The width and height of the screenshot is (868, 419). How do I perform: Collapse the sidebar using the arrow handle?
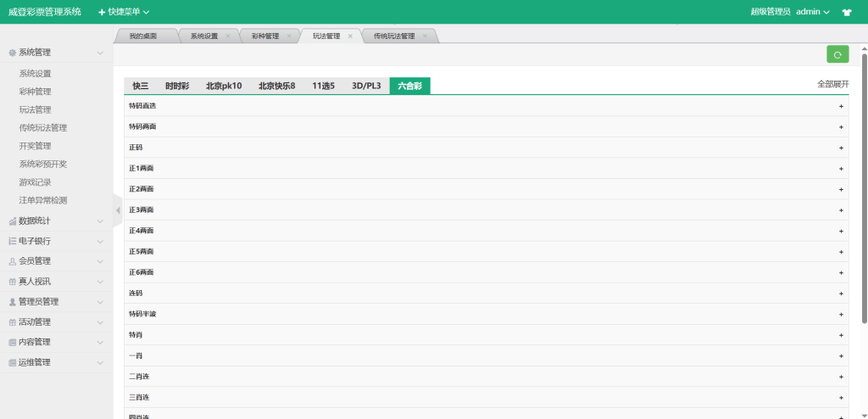point(117,209)
